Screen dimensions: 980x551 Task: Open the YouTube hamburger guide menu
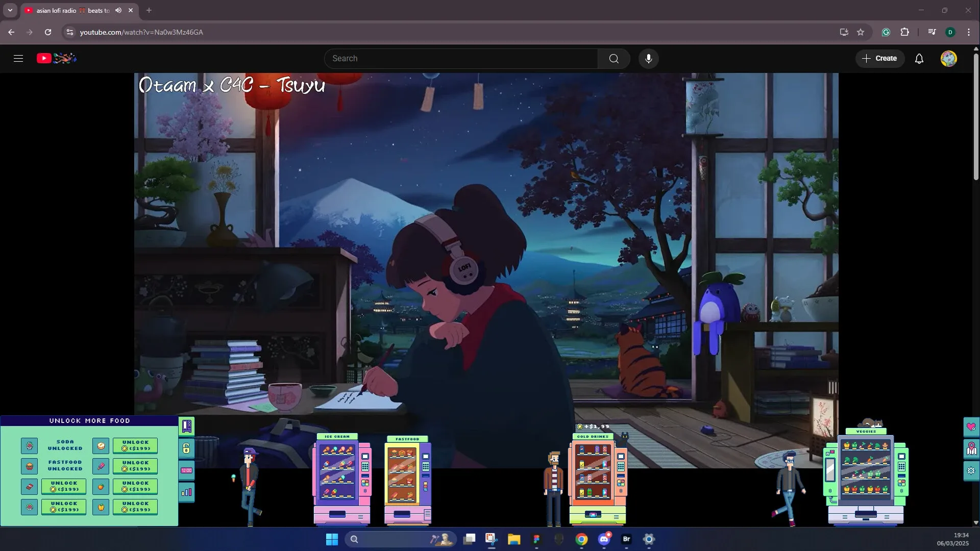[18, 58]
